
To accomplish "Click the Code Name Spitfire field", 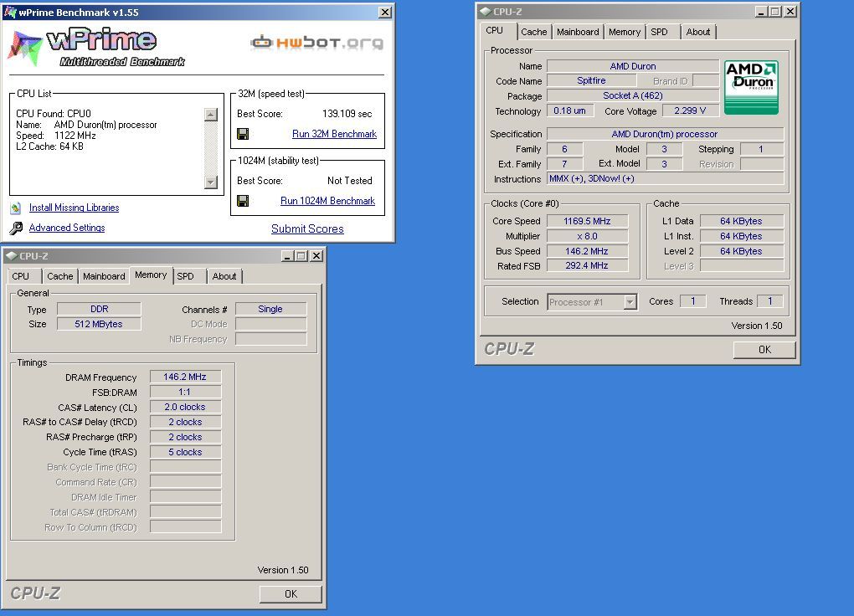I will (x=591, y=80).
